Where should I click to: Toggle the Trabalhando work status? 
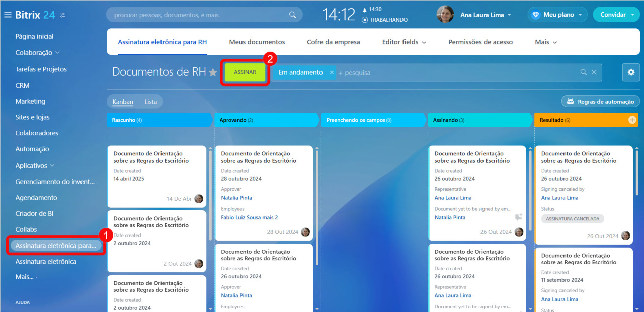(x=384, y=20)
